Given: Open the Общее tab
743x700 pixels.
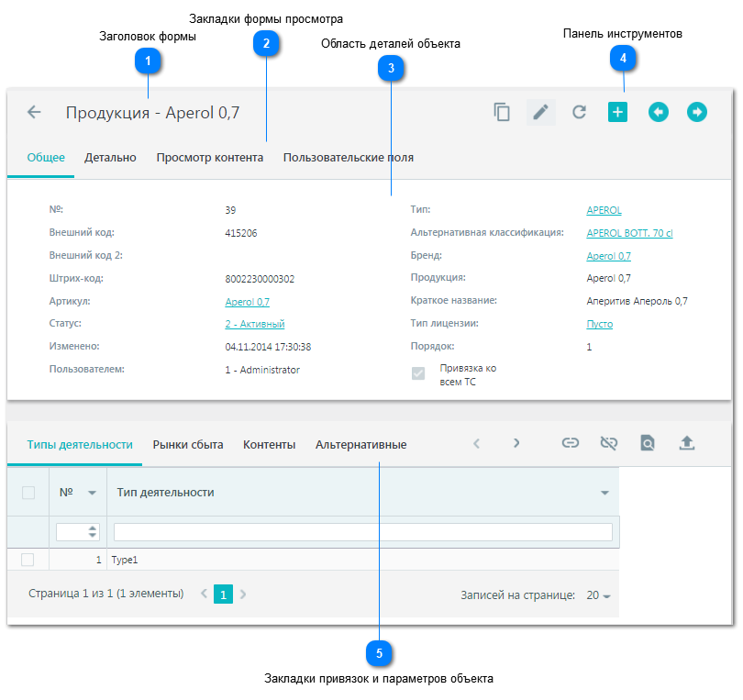Looking at the screenshot, I should 46,158.
